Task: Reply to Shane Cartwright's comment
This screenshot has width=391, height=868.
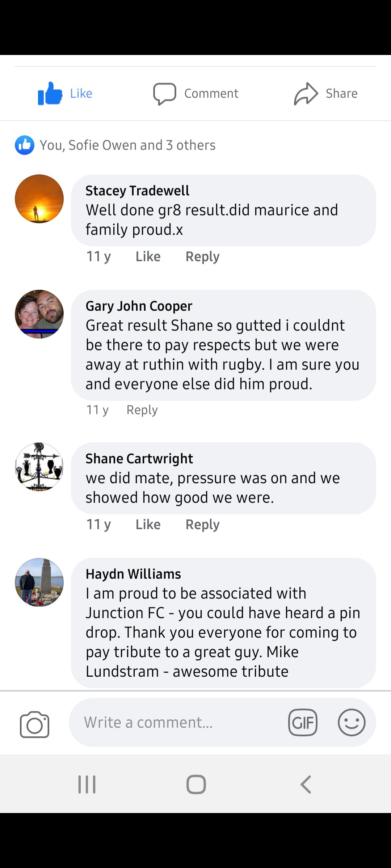Action: coord(202,524)
